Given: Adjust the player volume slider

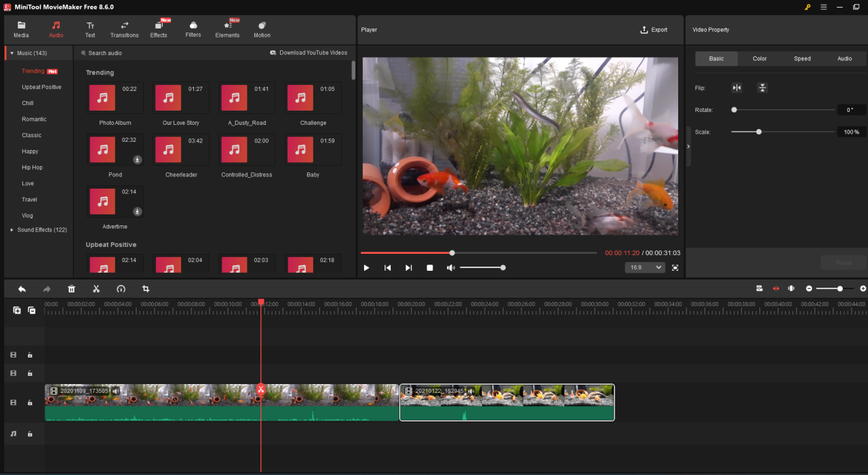Looking at the screenshot, I should 483,267.
